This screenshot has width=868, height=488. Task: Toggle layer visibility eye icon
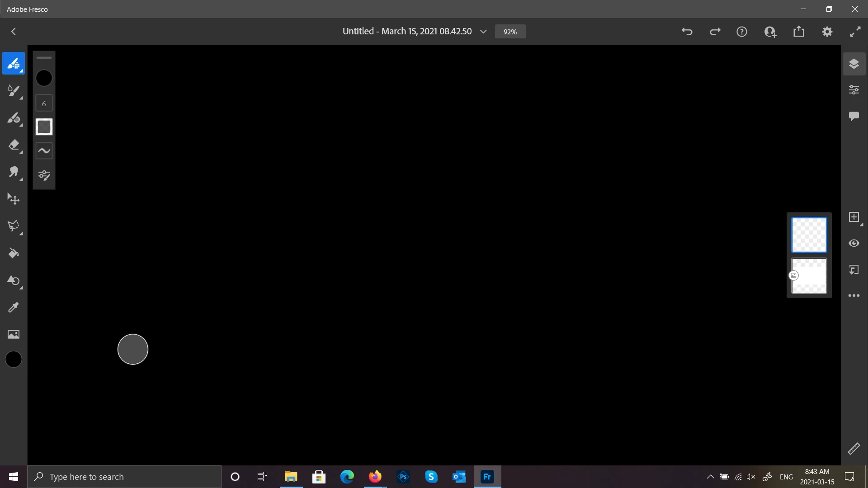click(x=854, y=243)
